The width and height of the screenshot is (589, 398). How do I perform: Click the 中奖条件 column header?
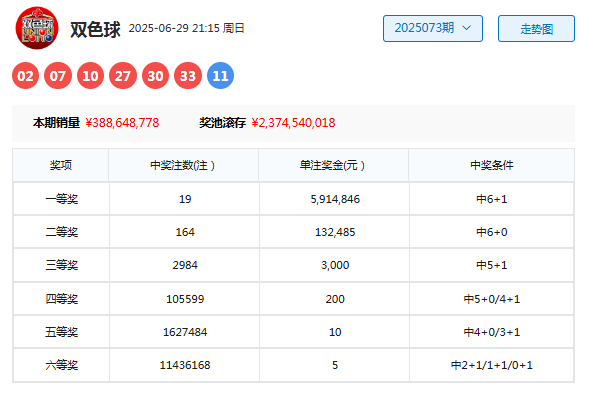492,165
